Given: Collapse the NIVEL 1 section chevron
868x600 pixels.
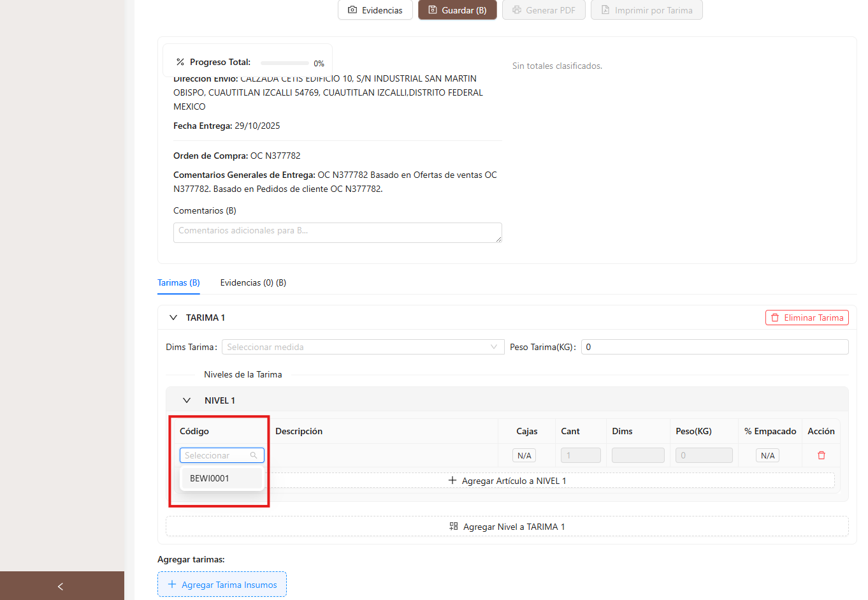Looking at the screenshot, I should pyautogui.click(x=187, y=400).
